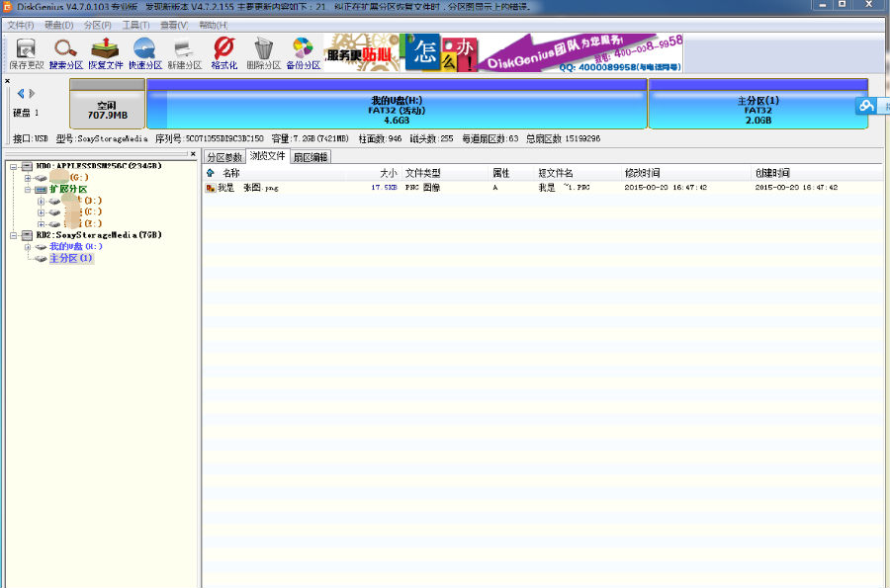The height and width of the screenshot is (588, 890).
Task: Select 我的U盘 (H:) in the tree
Action: tap(75, 247)
